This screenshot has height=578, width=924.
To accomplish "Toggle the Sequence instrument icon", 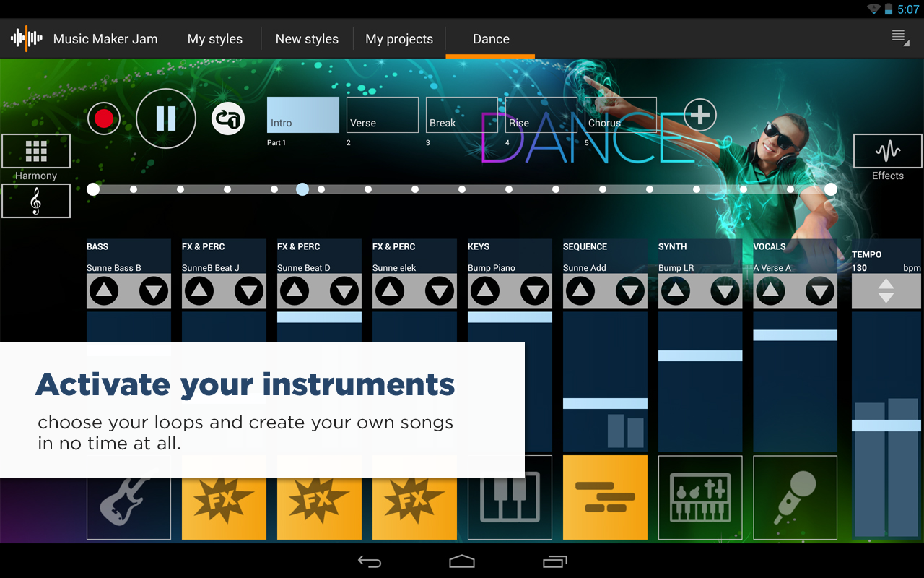I will (605, 498).
